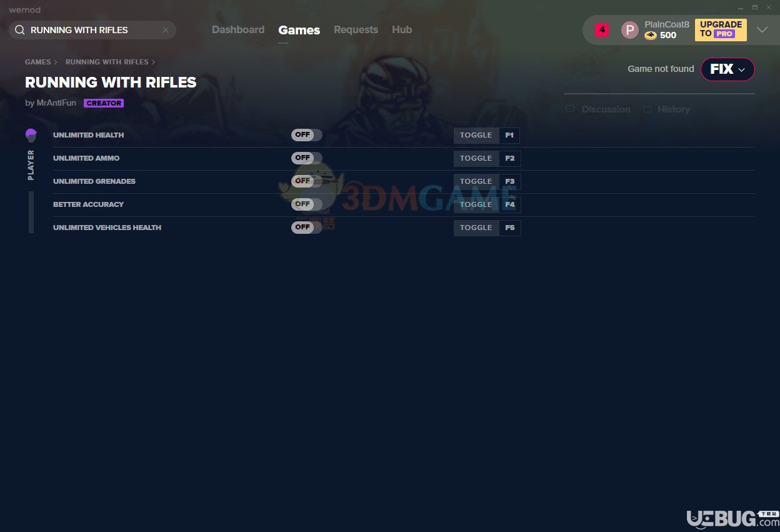The height and width of the screenshot is (532, 780).
Task: Click the search magnifier icon
Action: [x=19, y=30]
